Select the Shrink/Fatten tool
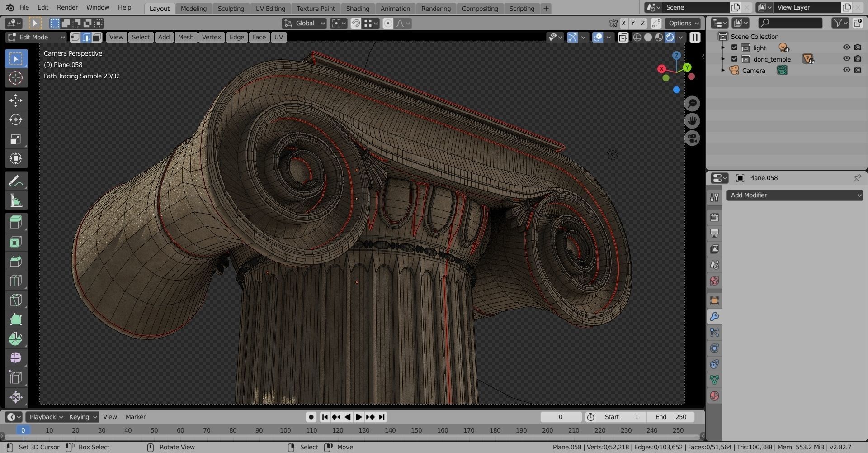Screen dimensions: 868x453 tap(16, 397)
